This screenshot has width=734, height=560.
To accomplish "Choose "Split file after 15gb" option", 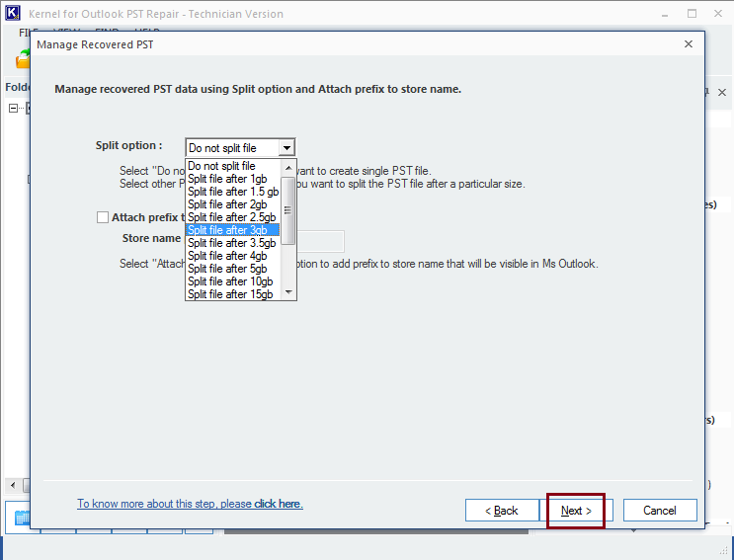I will pos(233,294).
